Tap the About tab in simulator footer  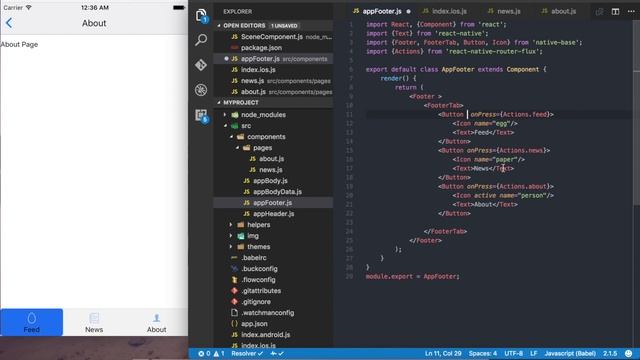(x=156, y=322)
